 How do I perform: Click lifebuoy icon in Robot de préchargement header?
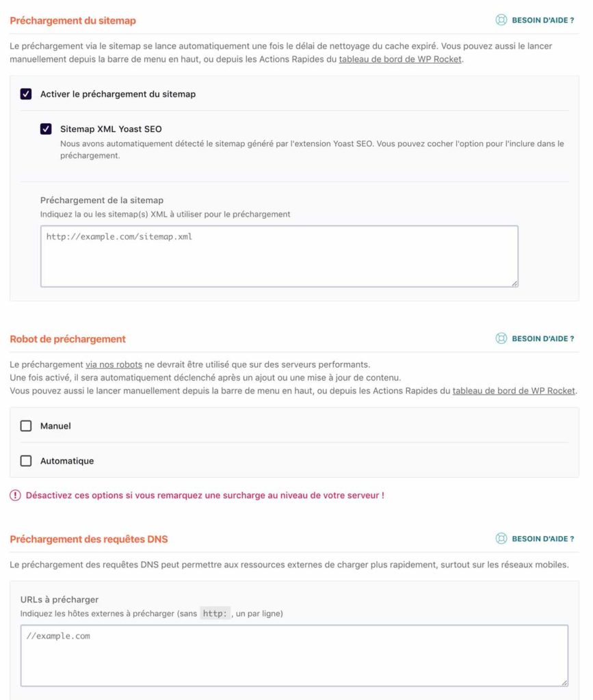(501, 338)
